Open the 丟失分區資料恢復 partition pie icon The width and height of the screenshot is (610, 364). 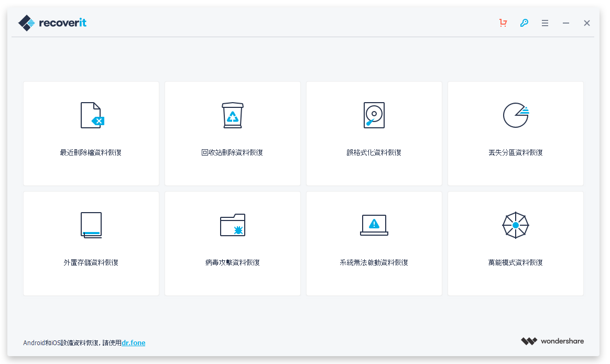coord(515,115)
